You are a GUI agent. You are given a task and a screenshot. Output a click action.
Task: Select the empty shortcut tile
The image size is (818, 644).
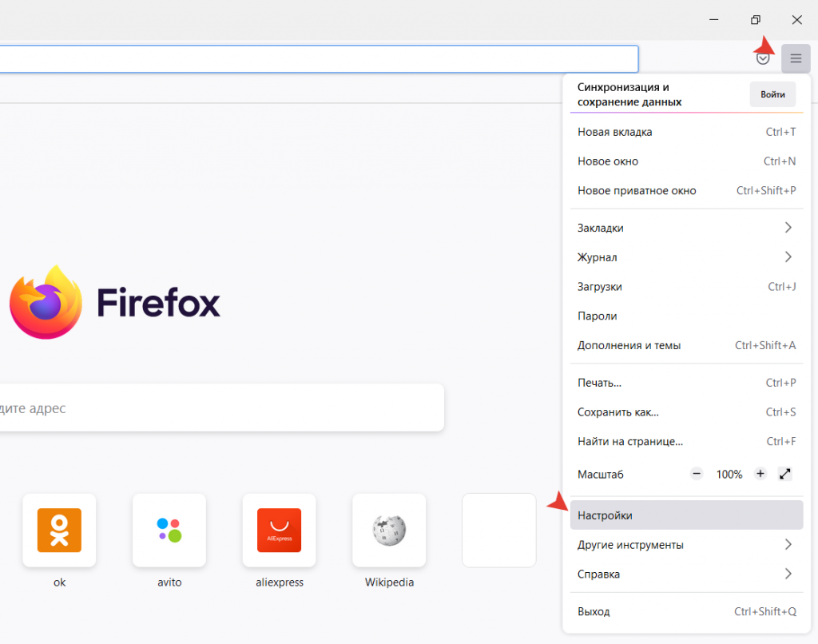(x=499, y=531)
